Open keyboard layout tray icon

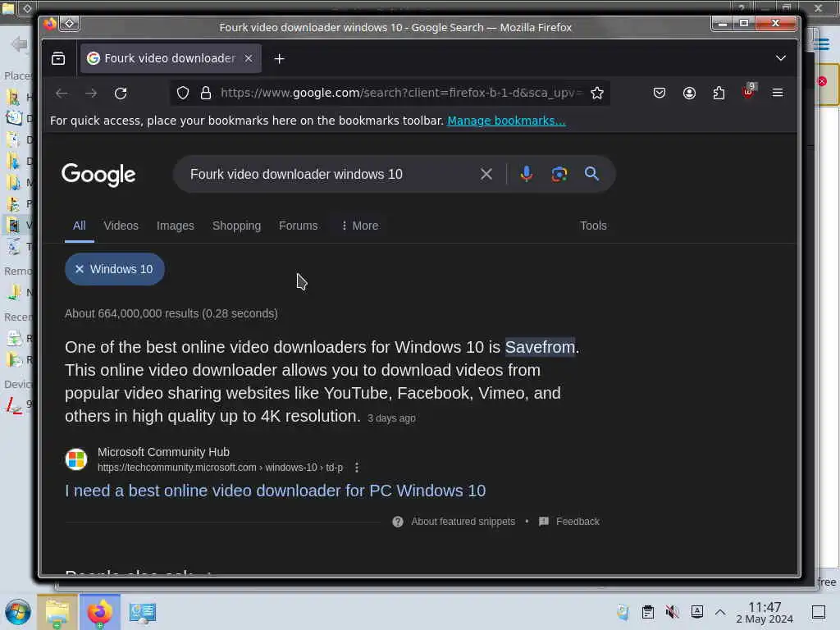(697, 611)
